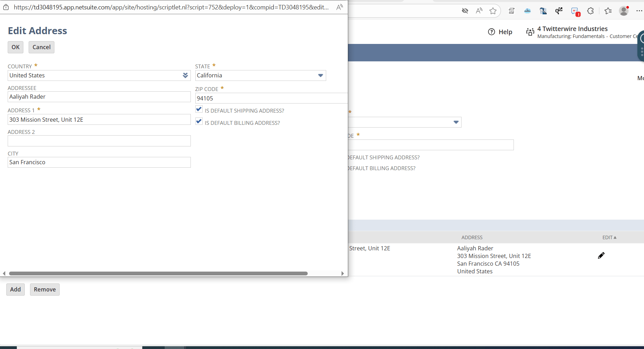Open the Collections favorites list icon
Viewport: 644px width, 349px height.
608,11
